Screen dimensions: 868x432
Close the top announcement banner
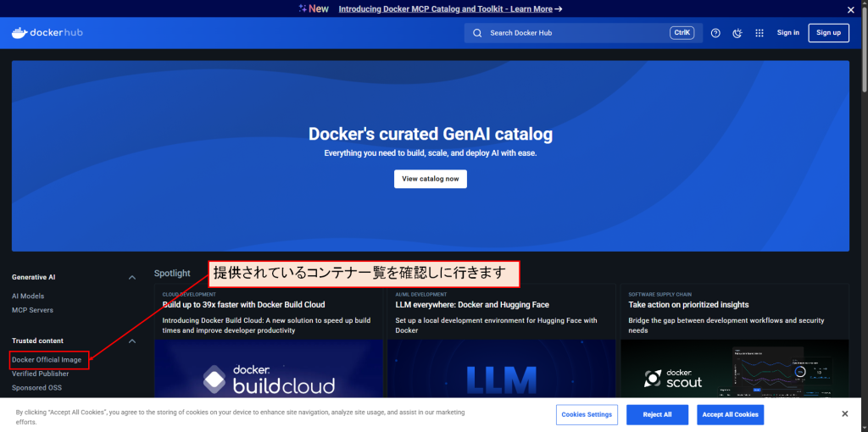[x=851, y=9]
